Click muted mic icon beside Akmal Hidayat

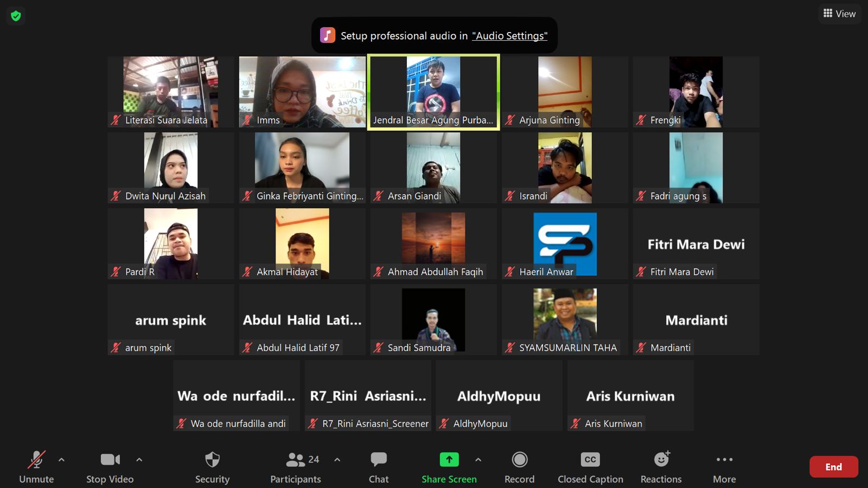pos(247,272)
